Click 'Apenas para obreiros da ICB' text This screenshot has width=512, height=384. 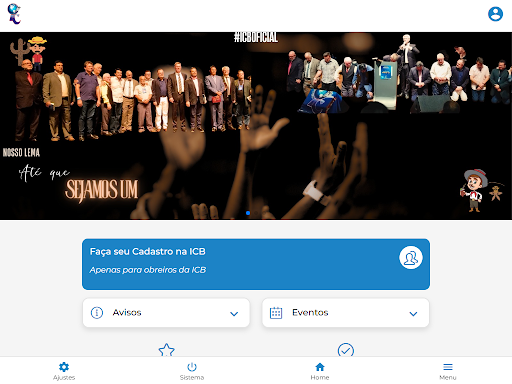pos(148,270)
